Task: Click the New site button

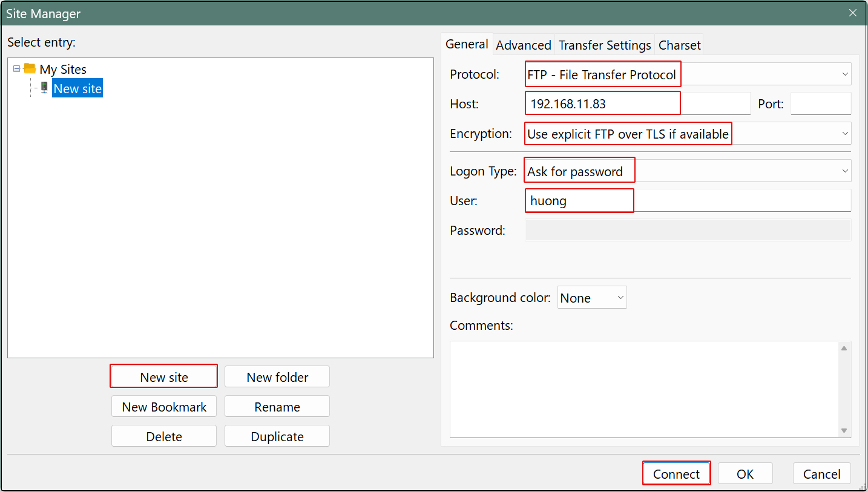Action: (164, 377)
